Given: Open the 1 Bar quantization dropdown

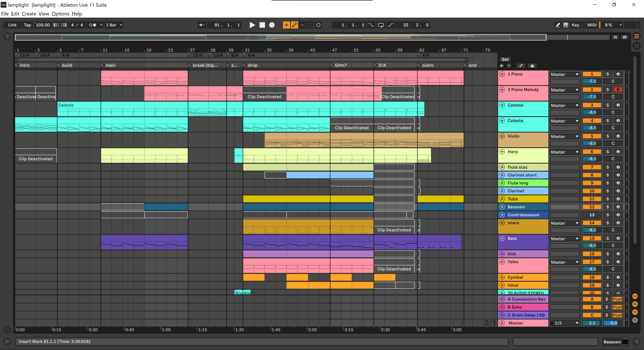Looking at the screenshot, I should (114, 25).
